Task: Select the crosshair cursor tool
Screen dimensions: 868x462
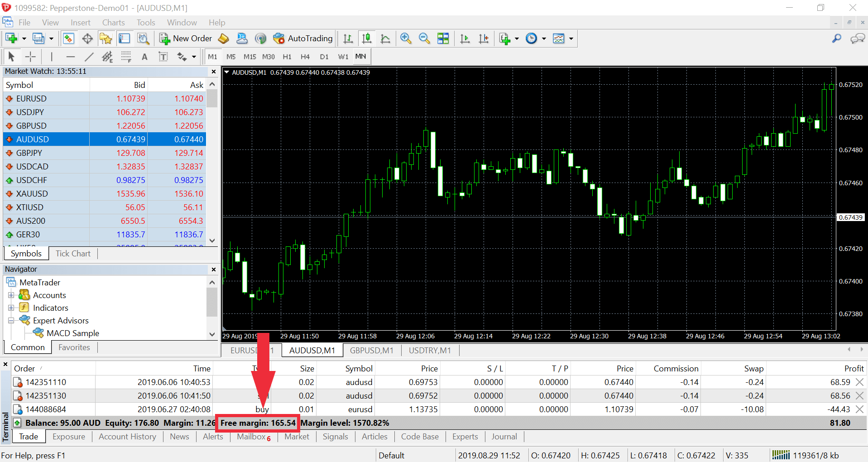Action: [30, 57]
